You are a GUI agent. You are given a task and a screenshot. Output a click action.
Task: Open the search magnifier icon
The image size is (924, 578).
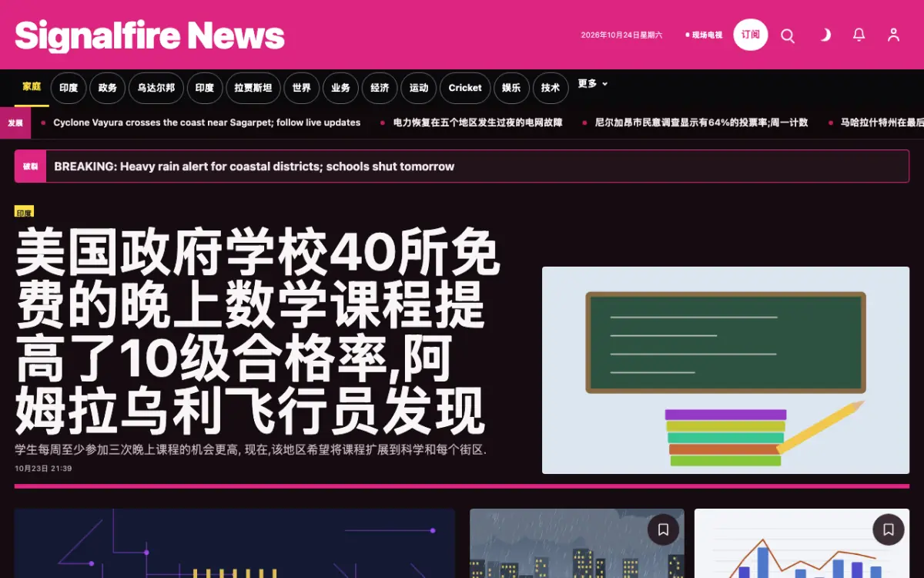pos(788,35)
